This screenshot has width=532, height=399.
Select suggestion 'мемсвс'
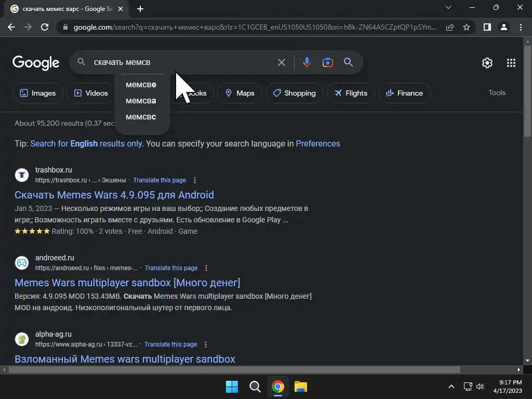pyautogui.click(x=141, y=117)
